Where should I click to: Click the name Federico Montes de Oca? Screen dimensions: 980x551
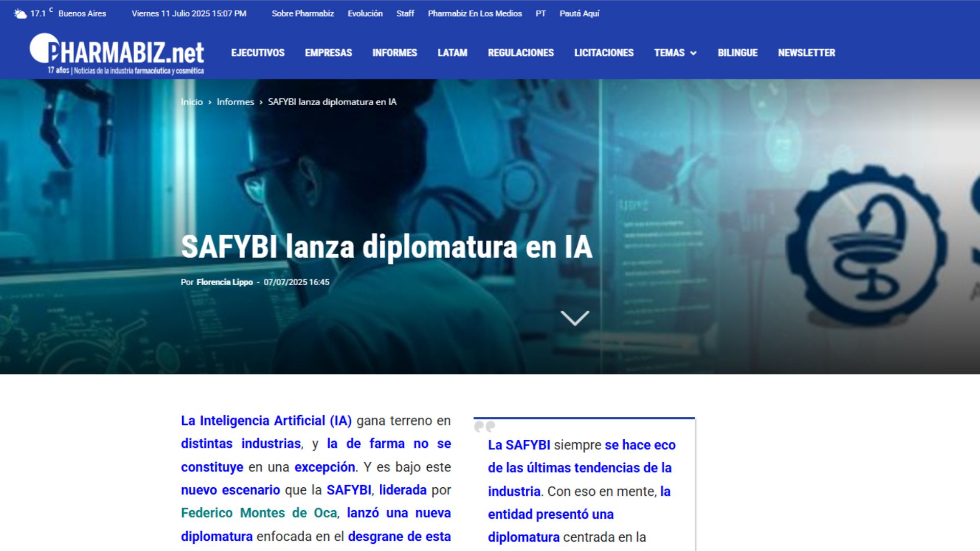[259, 513]
